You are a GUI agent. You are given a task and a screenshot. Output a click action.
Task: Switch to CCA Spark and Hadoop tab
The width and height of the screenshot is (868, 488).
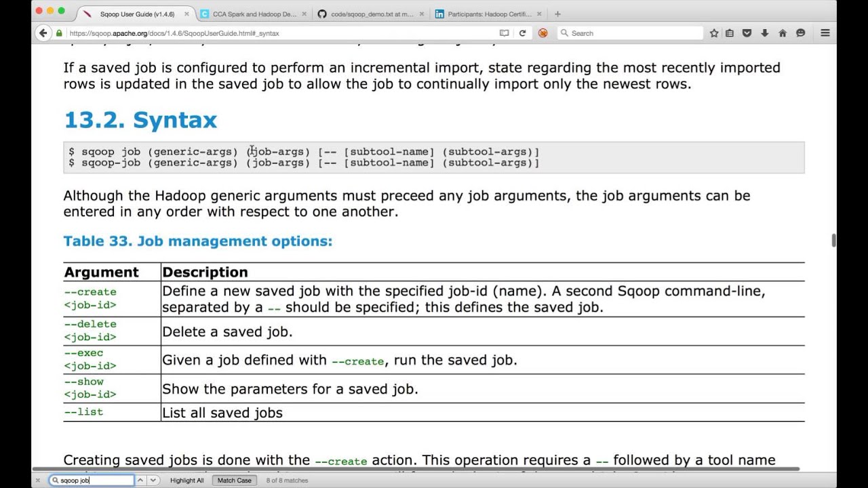coord(255,14)
